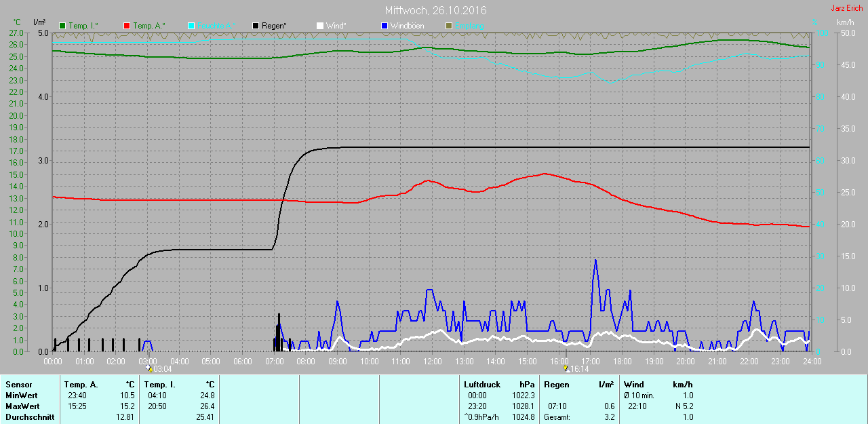Click the cyan Feuchte A. legend swatch
Image resolution: width=868 pixels, height=424 pixels.
pos(191,26)
